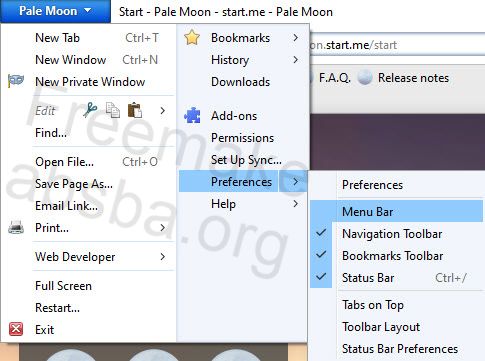Click the red Exit icon

click(16, 329)
